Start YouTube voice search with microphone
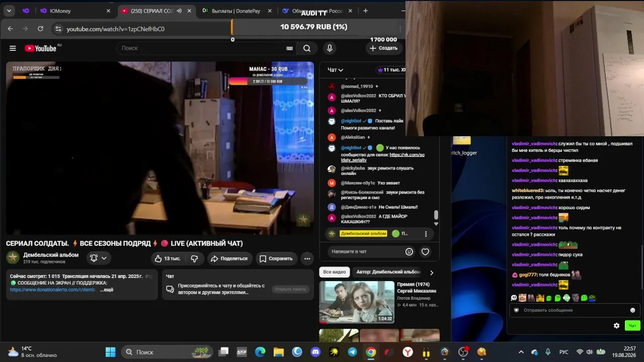Image resolution: width=644 pixels, height=362 pixels. (330, 48)
